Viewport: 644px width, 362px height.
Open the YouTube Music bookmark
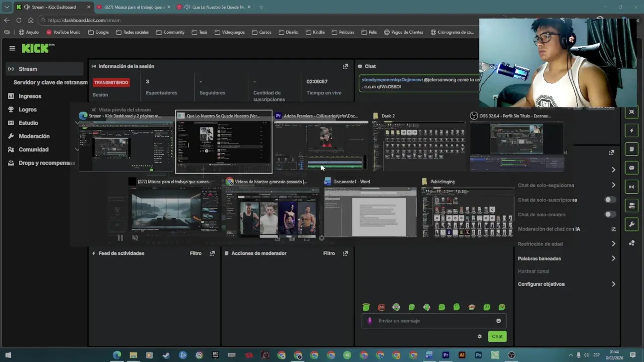point(63,32)
